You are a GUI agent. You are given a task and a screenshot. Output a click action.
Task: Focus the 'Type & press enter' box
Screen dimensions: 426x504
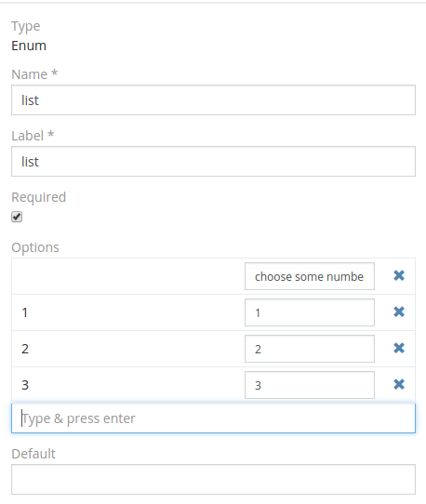(x=214, y=418)
